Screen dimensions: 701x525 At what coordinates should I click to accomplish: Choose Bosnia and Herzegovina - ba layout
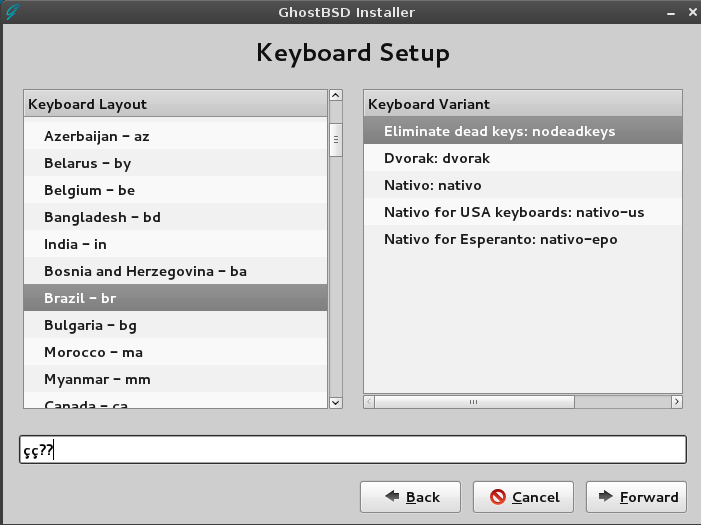click(176, 271)
